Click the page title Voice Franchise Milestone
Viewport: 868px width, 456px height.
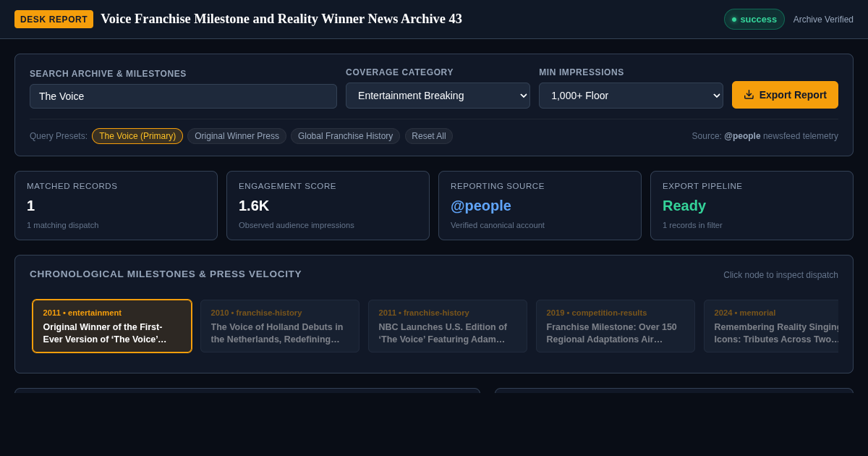(281, 19)
